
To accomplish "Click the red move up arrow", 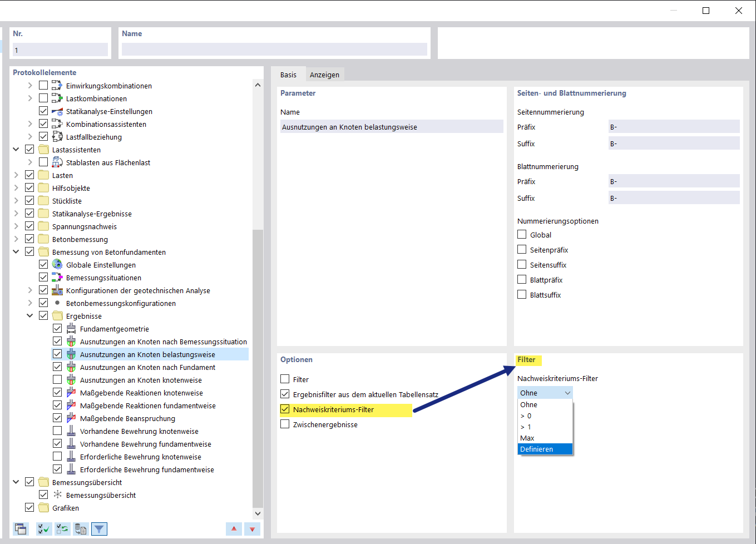I will (x=234, y=529).
